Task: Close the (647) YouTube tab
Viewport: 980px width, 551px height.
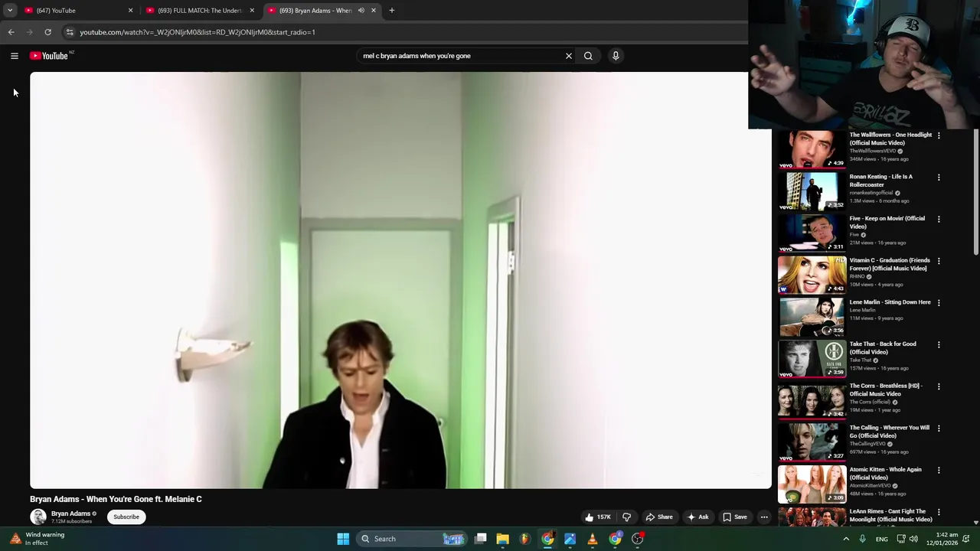Action: (130, 11)
